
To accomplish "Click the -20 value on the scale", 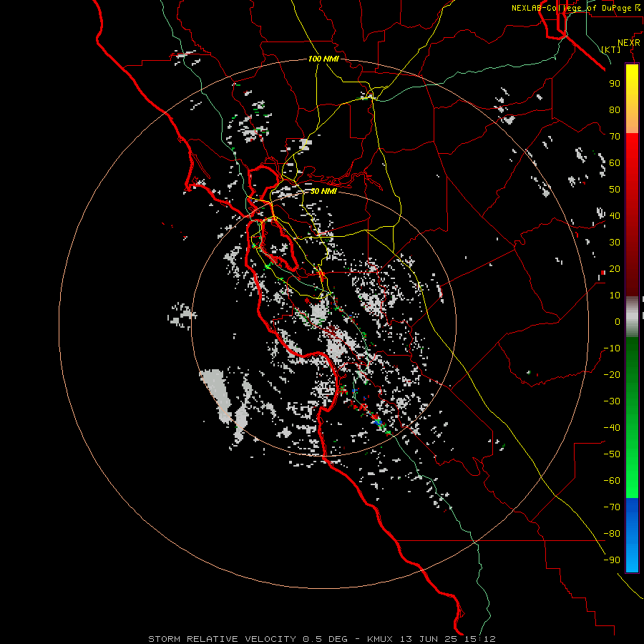I will pyautogui.click(x=612, y=375).
